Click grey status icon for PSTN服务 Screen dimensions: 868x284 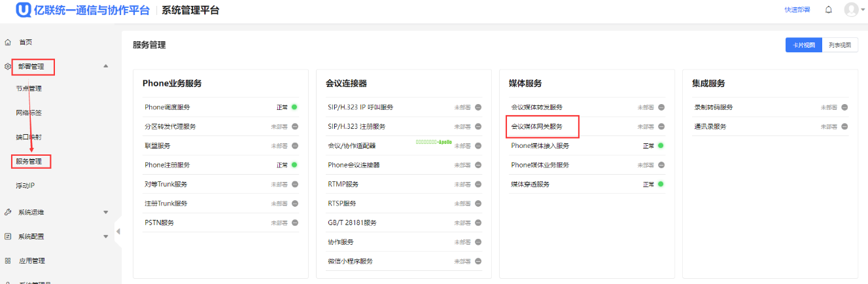294,223
